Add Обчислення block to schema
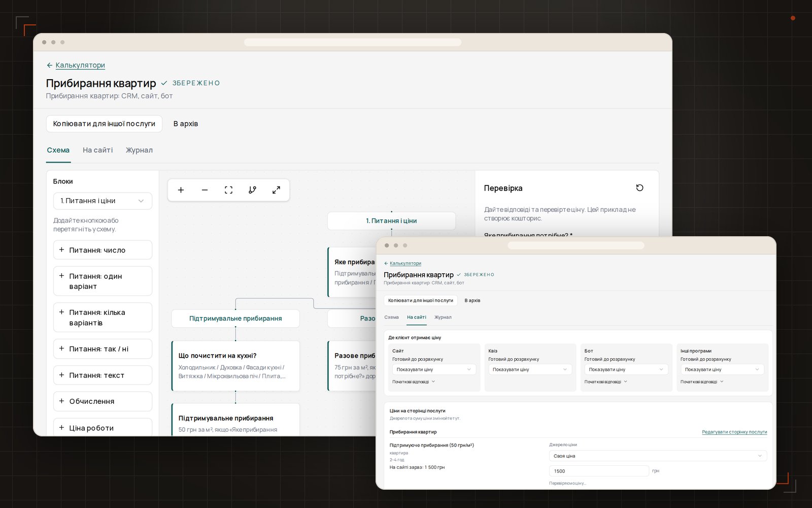Screen dimensions: 812x508 coord(103,401)
